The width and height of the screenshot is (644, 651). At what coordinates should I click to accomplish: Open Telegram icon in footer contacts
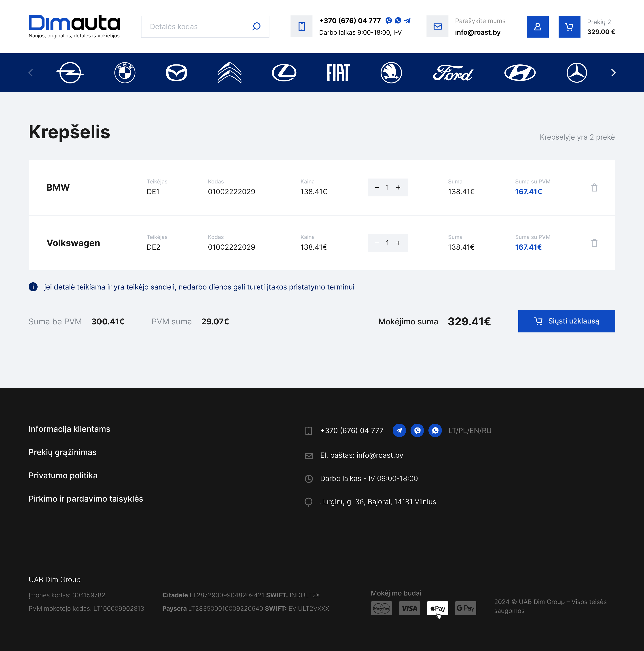pos(399,431)
